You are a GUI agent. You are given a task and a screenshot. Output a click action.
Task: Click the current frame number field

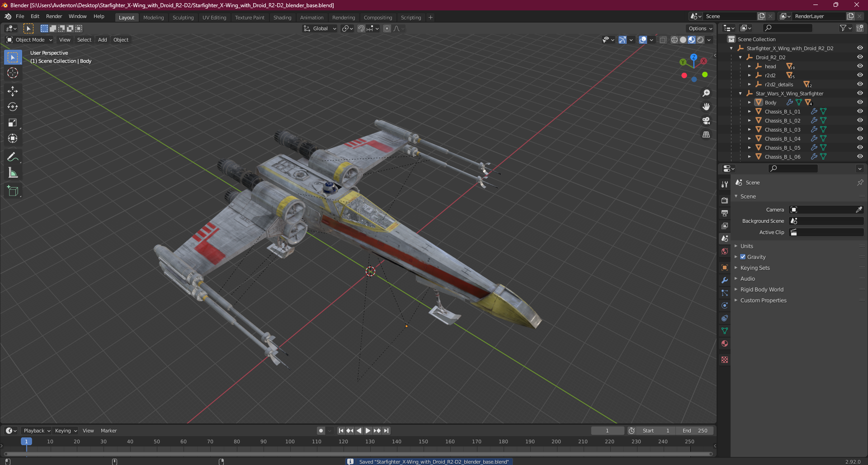[x=608, y=431]
